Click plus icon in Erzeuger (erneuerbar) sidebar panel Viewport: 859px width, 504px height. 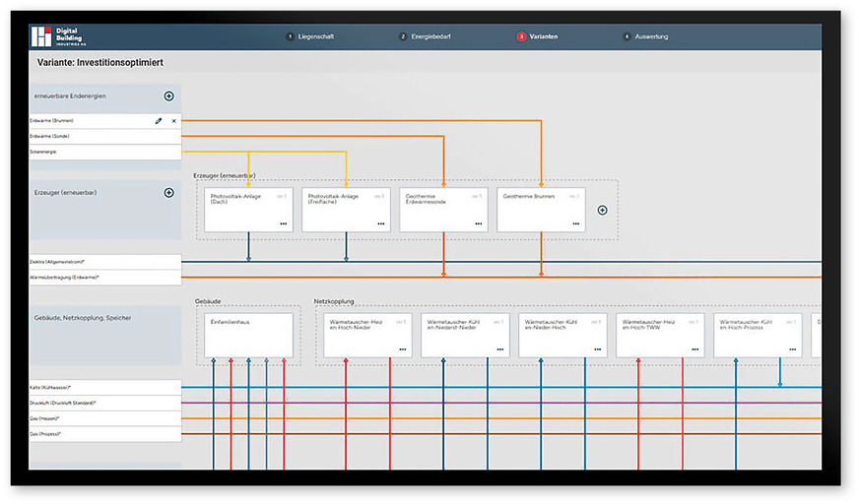(168, 192)
